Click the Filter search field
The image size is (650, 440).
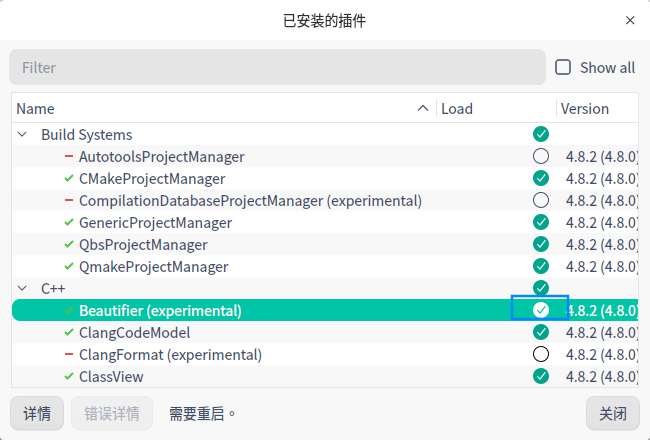[x=278, y=67]
